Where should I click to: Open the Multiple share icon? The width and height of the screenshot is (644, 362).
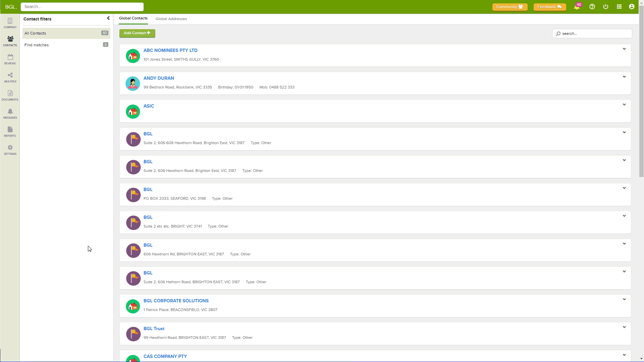(10, 77)
